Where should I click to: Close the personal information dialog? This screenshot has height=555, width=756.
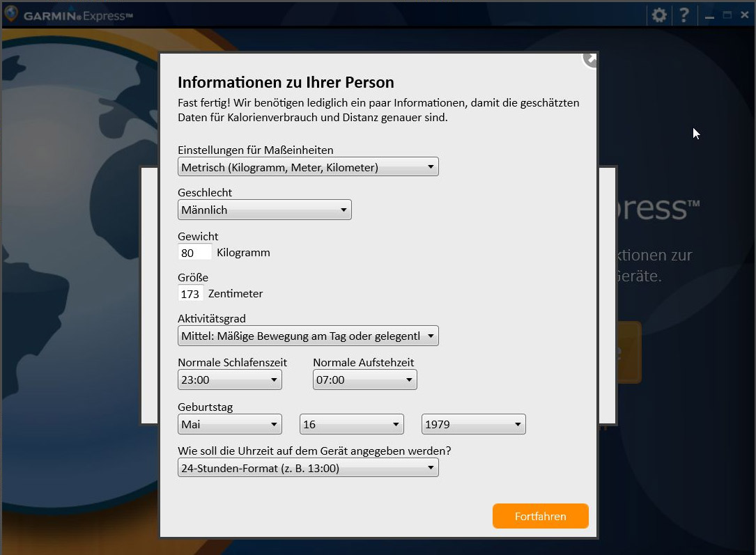[591, 58]
